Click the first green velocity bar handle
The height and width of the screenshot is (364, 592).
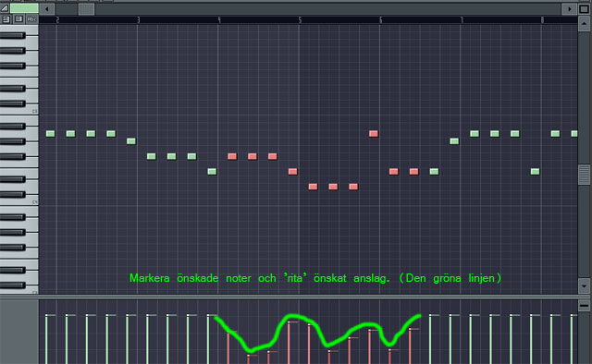coord(50,315)
